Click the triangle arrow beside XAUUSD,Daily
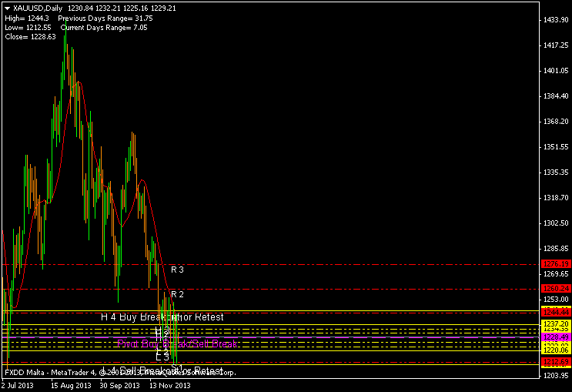 click(x=7, y=8)
